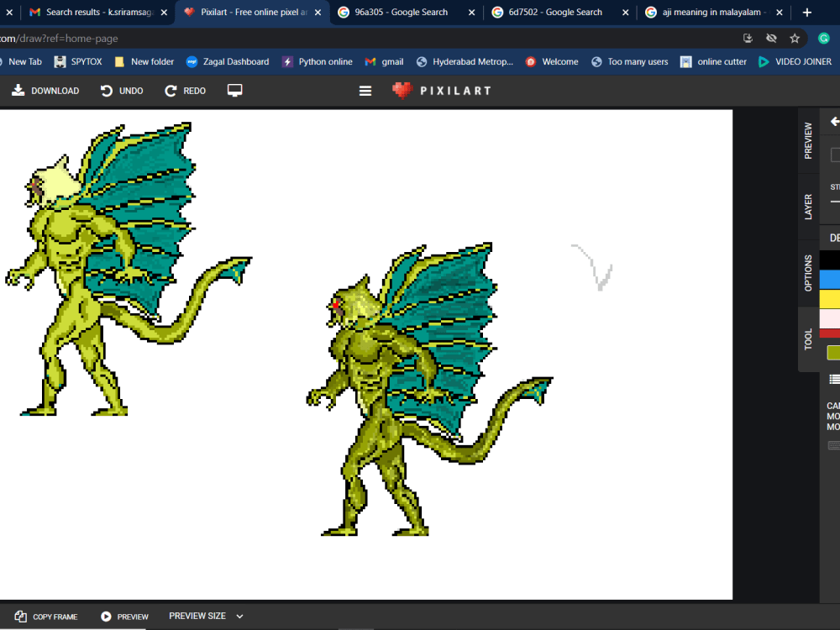Close the 6d7502 Google Search tab

pyautogui.click(x=625, y=12)
